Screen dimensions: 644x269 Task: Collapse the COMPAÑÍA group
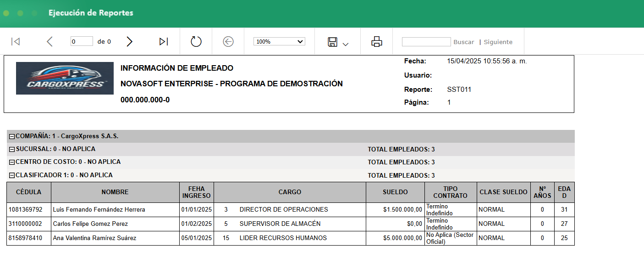[12, 136]
